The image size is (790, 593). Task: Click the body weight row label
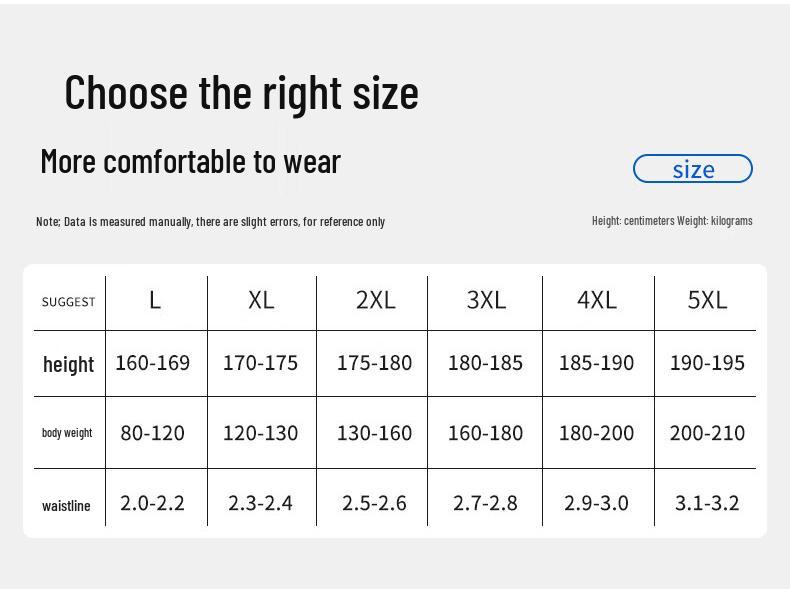[x=67, y=433]
